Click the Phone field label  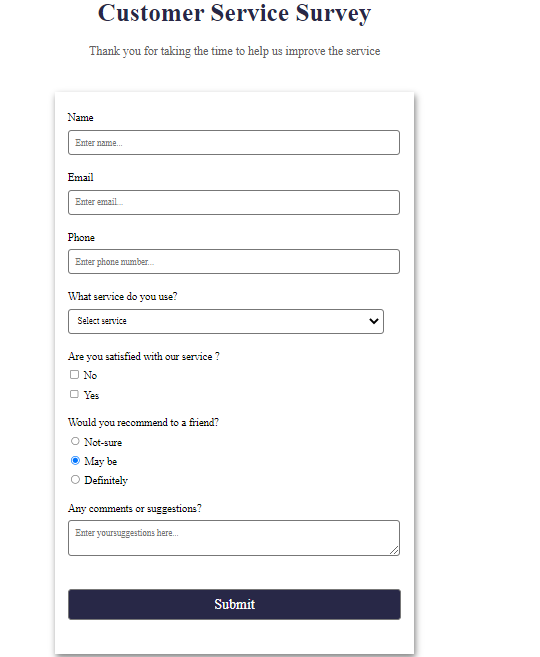point(81,237)
